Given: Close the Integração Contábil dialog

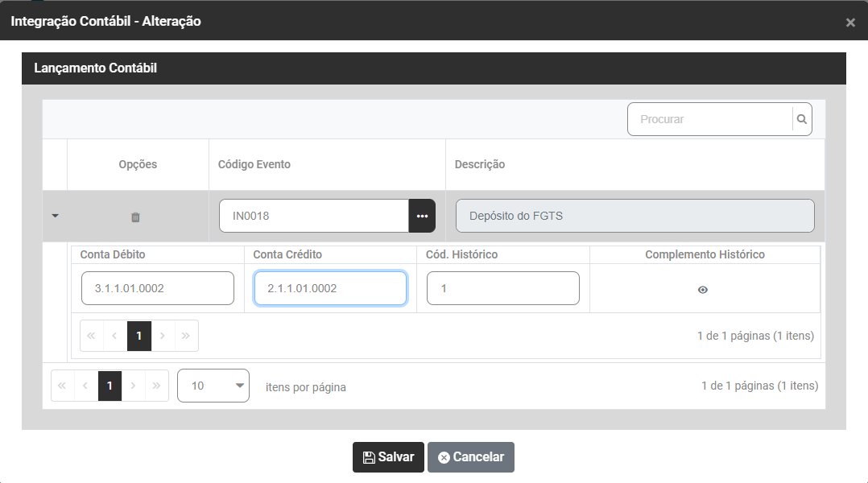Looking at the screenshot, I should tap(850, 23).
